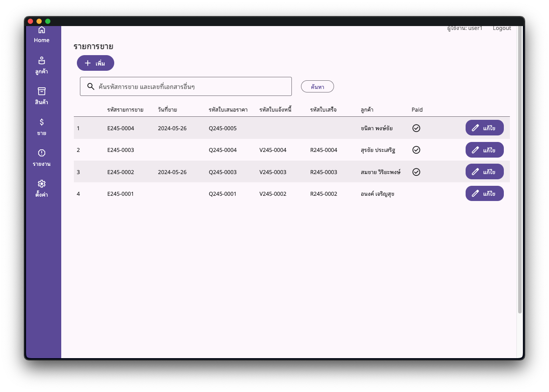Viewport: 549px width, 392px height.
Task: Click the วันที่ขาย column header
Action: pyautogui.click(x=167, y=109)
